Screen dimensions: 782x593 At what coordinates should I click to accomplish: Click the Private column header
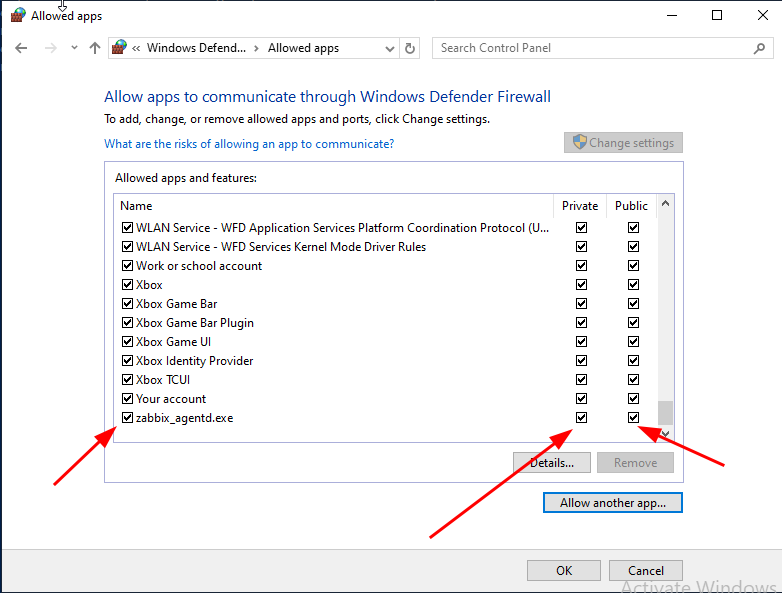coord(580,206)
